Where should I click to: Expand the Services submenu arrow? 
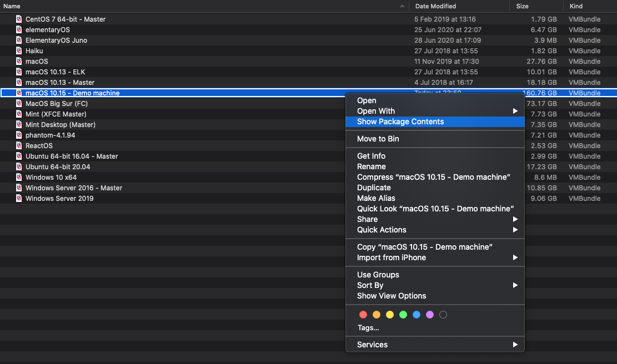point(515,345)
